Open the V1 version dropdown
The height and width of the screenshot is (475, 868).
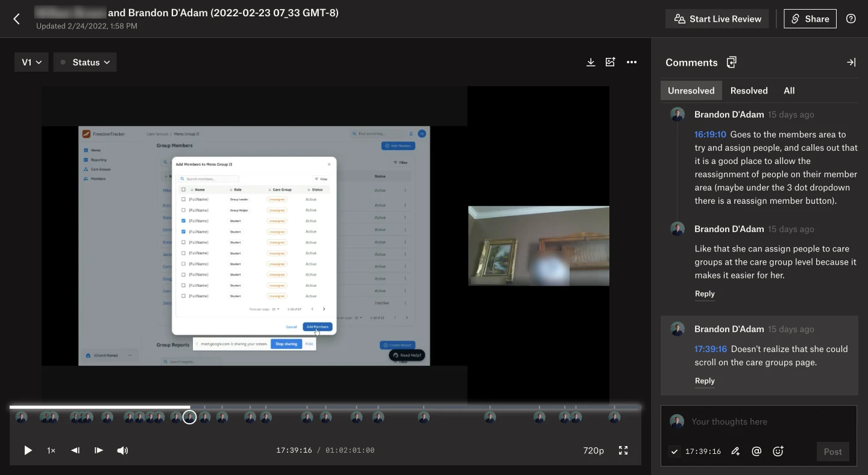pos(31,62)
